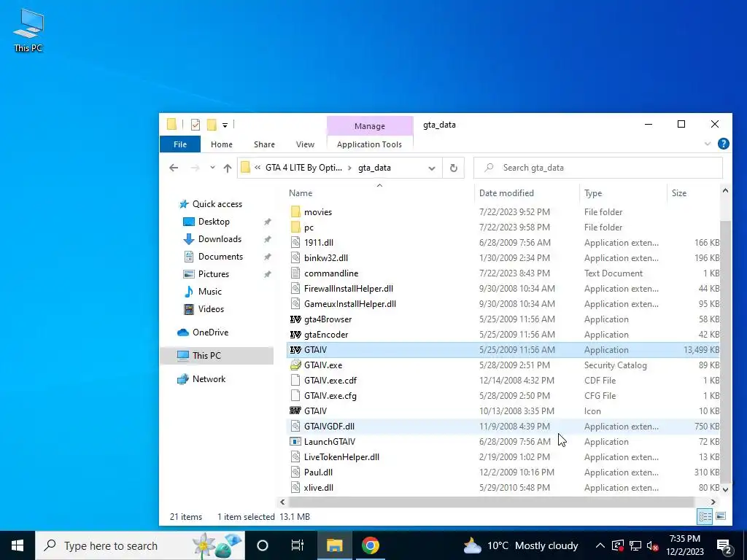Select Quick access in the navigation pane

(217, 204)
